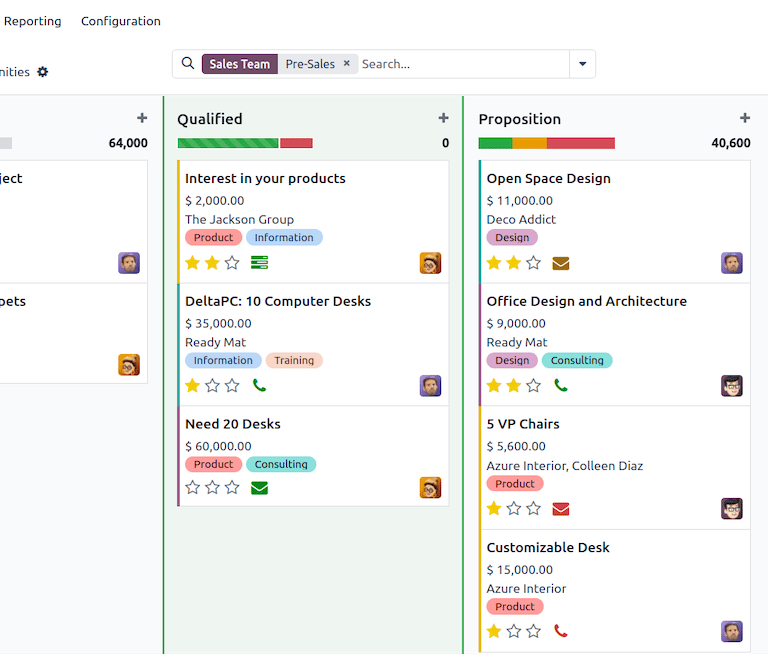The width and height of the screenshot is (768, 654).
Task: Click the search magnifier icon
Action: coord(188,64)
